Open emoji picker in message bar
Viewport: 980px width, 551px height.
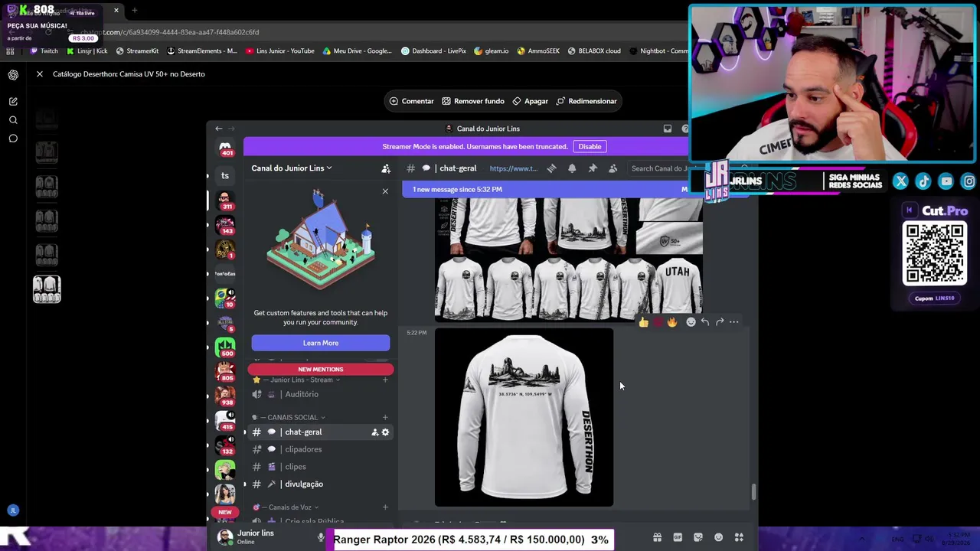(718, 538)
